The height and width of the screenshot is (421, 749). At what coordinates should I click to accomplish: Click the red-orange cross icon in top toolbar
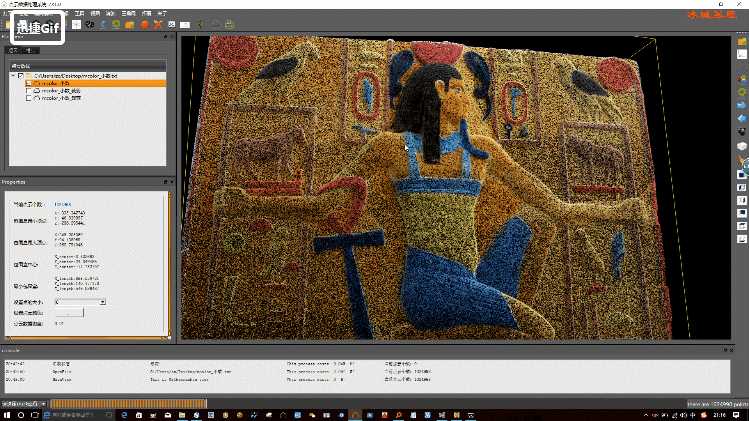[158, 24]
